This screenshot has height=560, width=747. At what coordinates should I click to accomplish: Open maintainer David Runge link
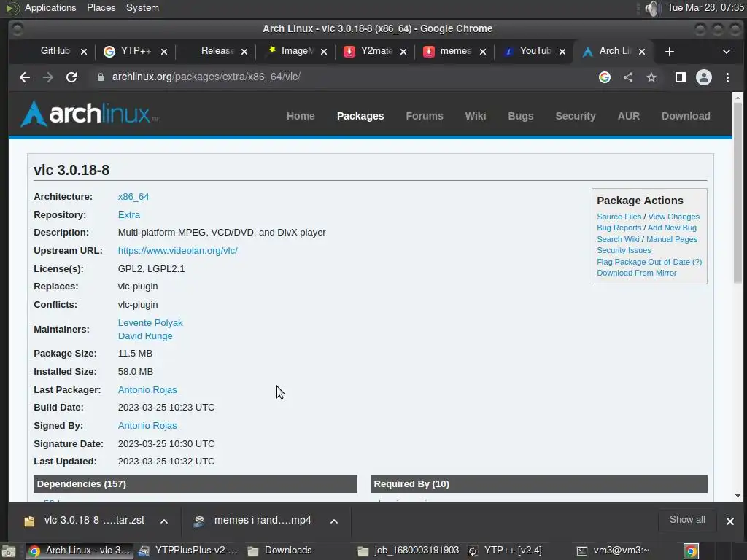tap(145, 336)
